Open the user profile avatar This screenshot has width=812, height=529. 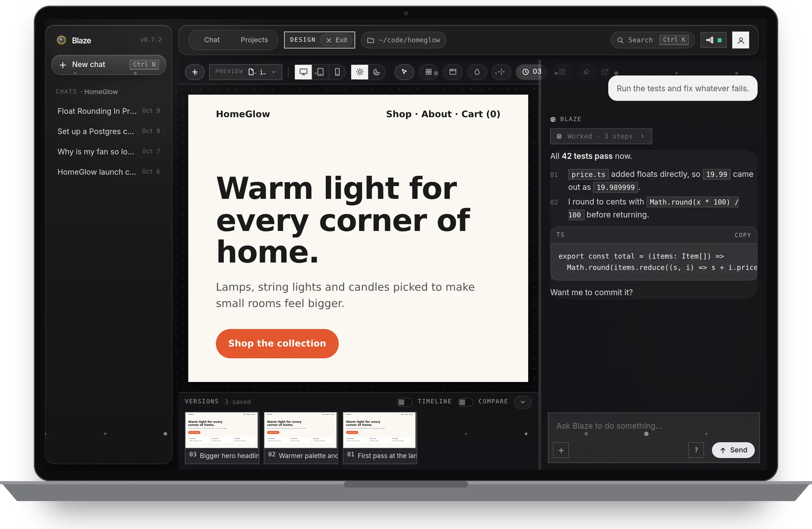[741, 40]
